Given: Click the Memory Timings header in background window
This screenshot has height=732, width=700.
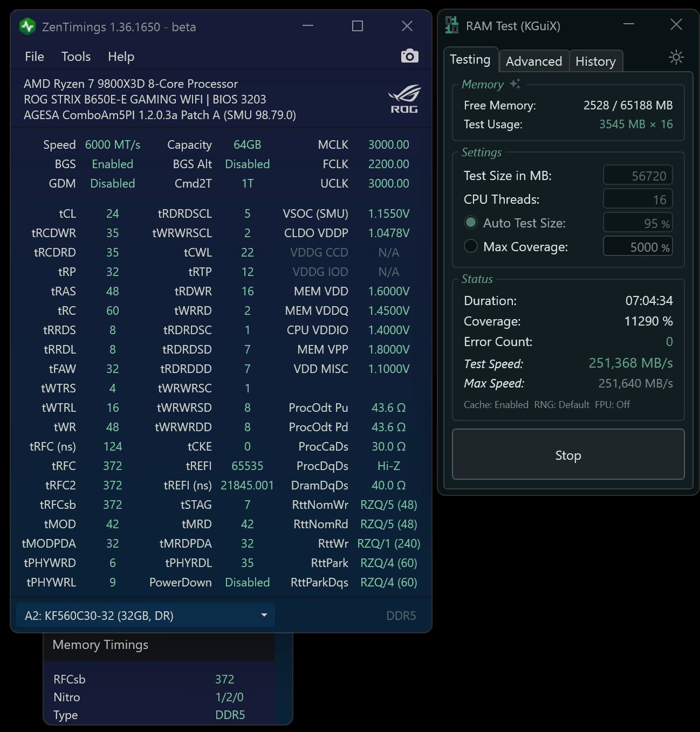Looking at the screenshot, I should pyautogui.click(x=100, y=645).
